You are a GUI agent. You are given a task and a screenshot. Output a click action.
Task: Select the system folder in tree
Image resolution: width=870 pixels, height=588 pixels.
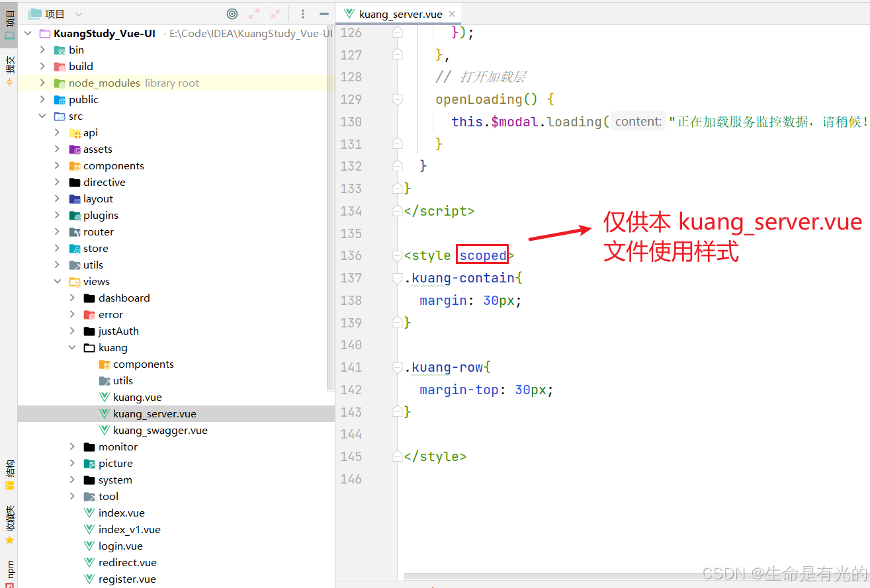[115, 480]
